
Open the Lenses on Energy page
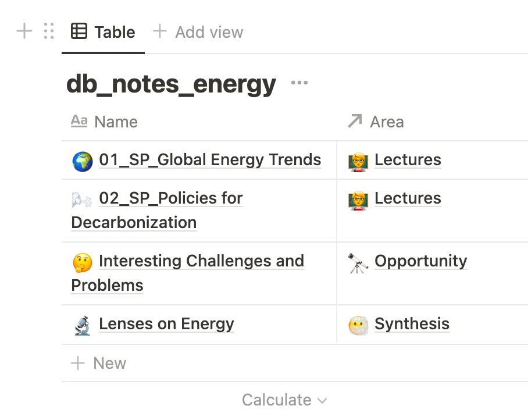(x=166, y=324)
